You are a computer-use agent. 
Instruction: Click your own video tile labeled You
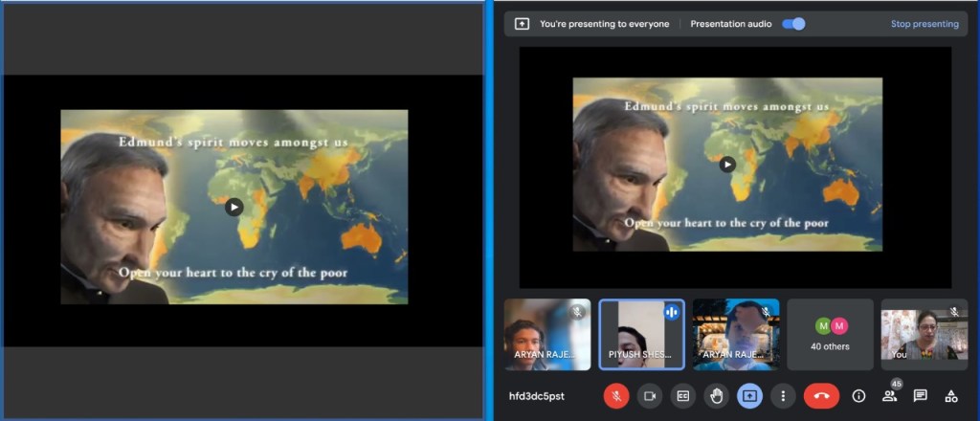[924, 334]
